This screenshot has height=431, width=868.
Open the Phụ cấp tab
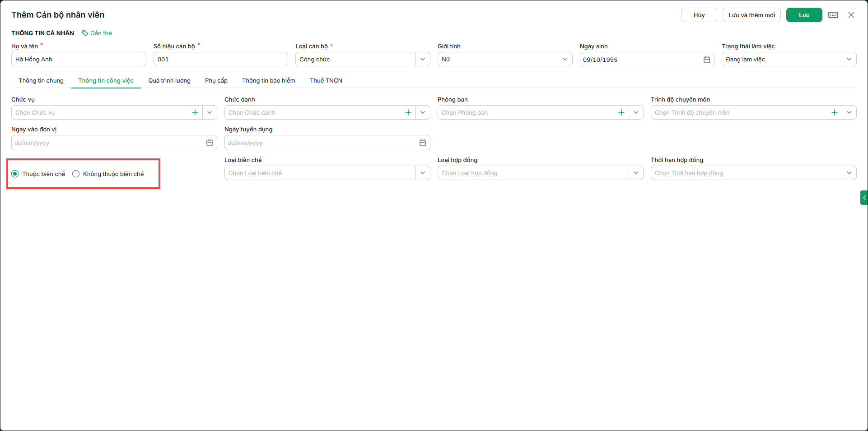pos(216,80)
